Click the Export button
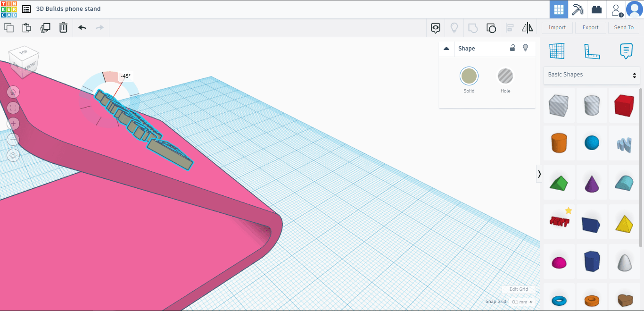 [x=590, y=28]
